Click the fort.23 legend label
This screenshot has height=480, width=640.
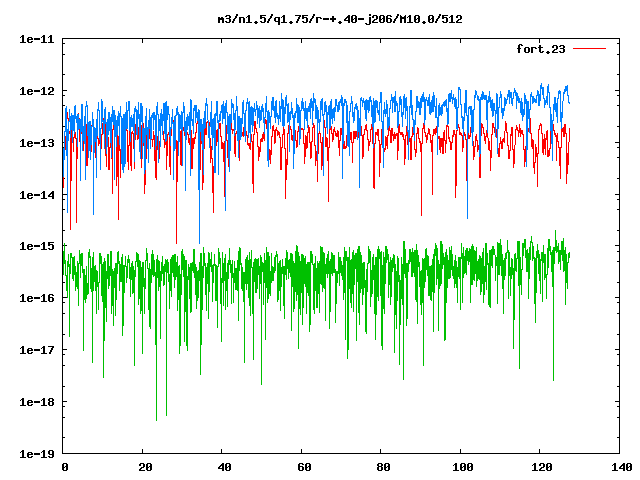tap(541, 49)
